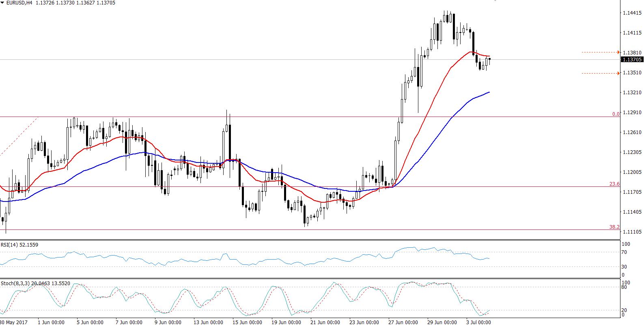Click the 1.12910 price axis label
644x327 pixels.
[632, 113]
